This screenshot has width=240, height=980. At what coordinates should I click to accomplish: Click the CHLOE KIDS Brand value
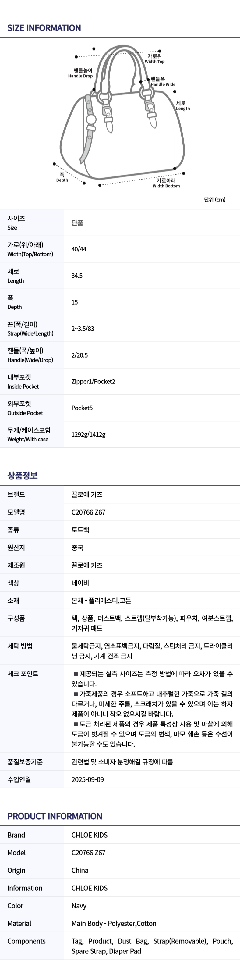[x=89, y=835]
